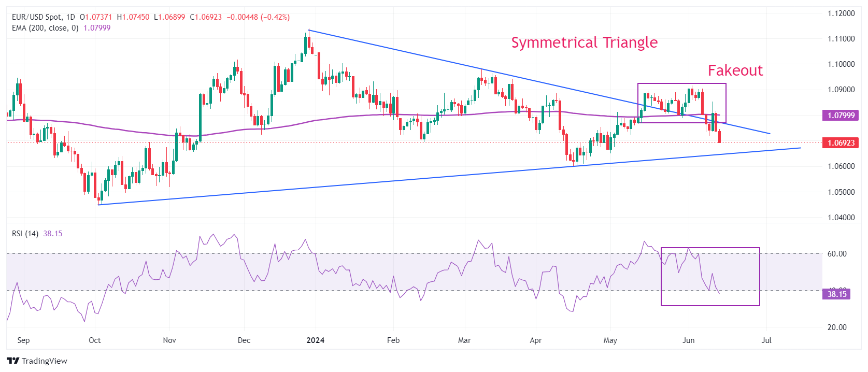
Task: Click the Dec label on time axis
Action: coord(244,340)
